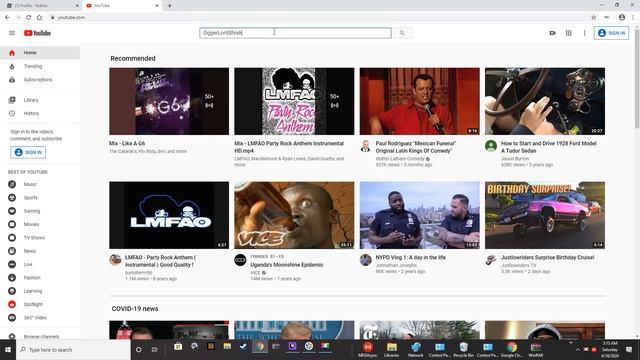Bookmark the page with the star icon
The width and height of the screenshot is (640, 360).
pos(593,18)
